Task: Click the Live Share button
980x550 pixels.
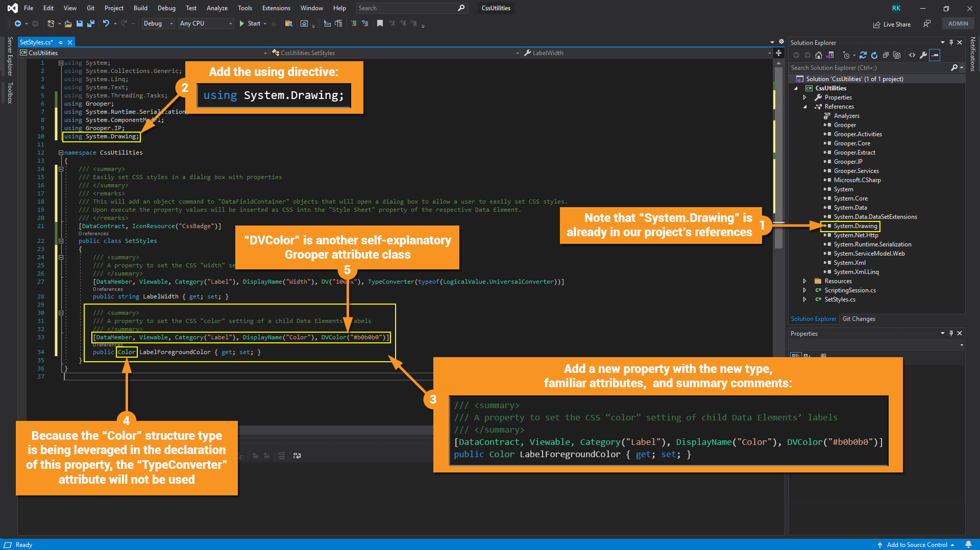Action: (892, 24)
